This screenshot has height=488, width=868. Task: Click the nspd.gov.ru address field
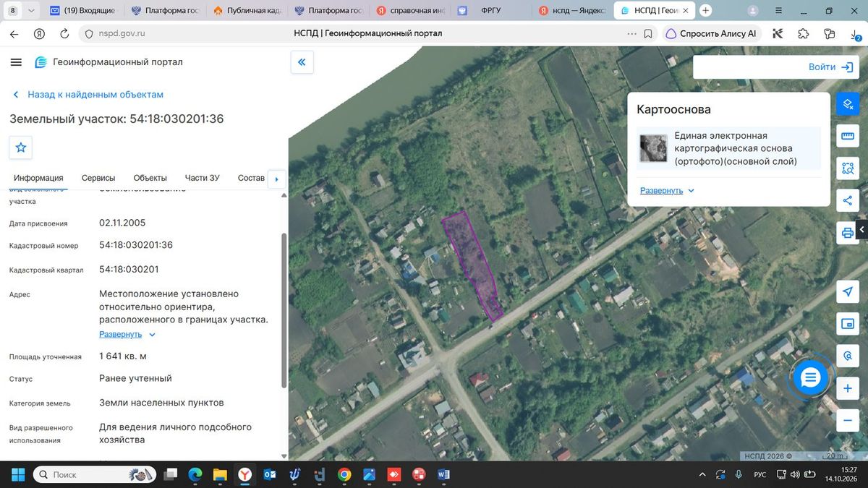[123, 33]
